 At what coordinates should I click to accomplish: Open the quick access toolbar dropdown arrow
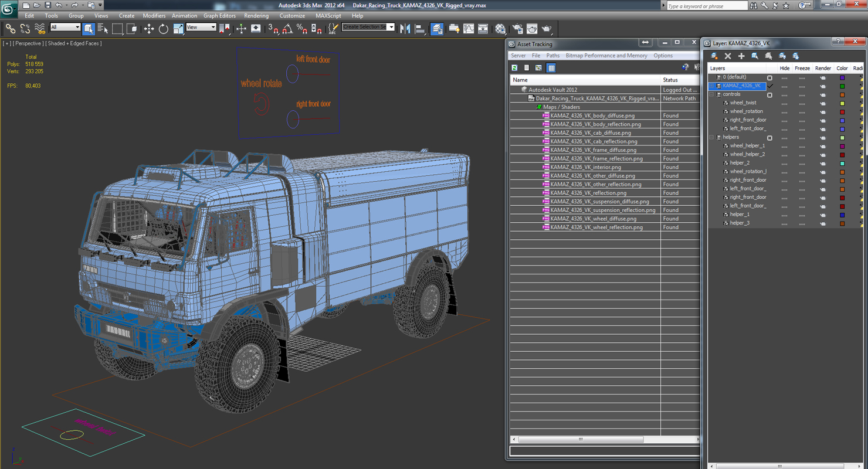[100, 5]
